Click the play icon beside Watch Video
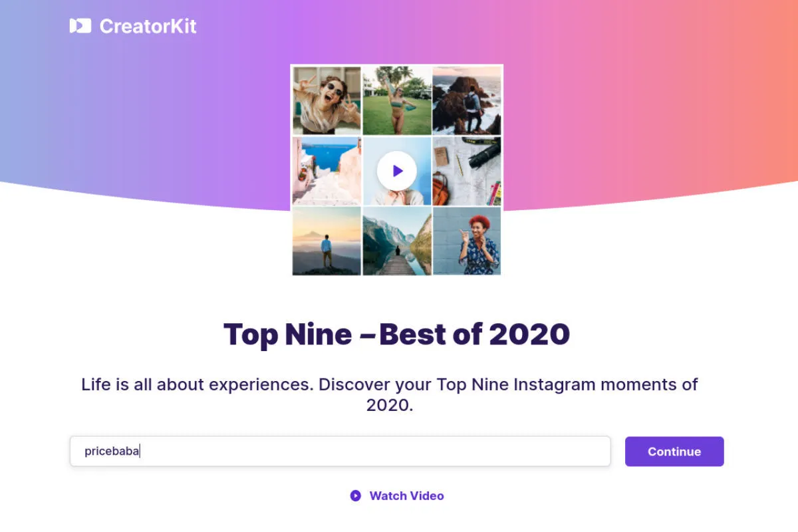The height and width of the screenshot is (532, 798). 356,495
